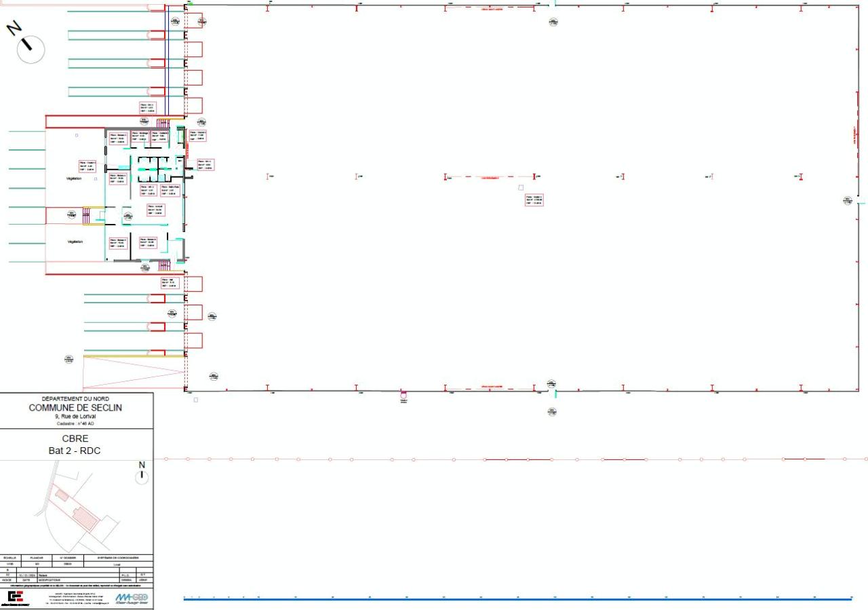868x610 pixels.
Task: Select the "DÉPARTEMENT DU NORD" header text
Action: [x=76, y=399]
